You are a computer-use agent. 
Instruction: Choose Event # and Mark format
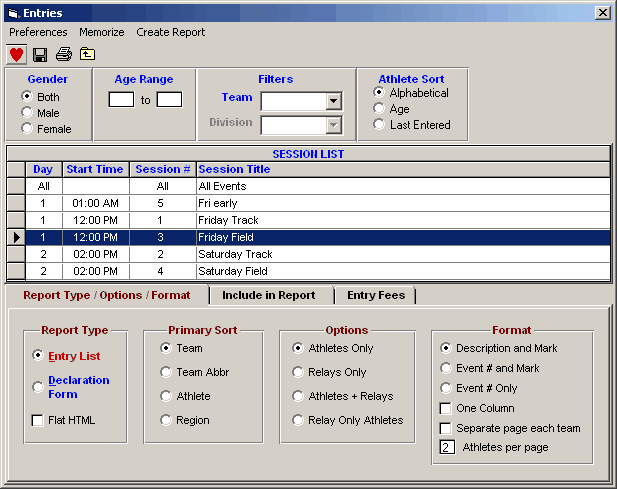click(445, 368)
